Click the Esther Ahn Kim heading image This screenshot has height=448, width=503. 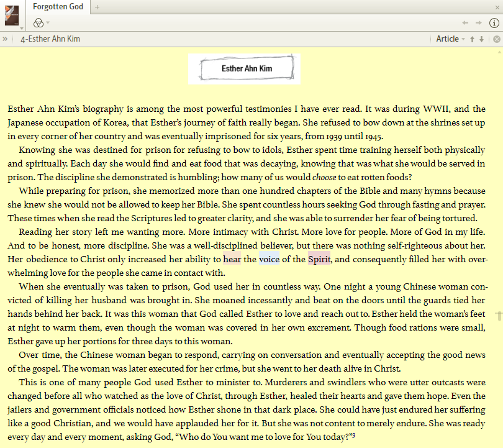[244, 69]
